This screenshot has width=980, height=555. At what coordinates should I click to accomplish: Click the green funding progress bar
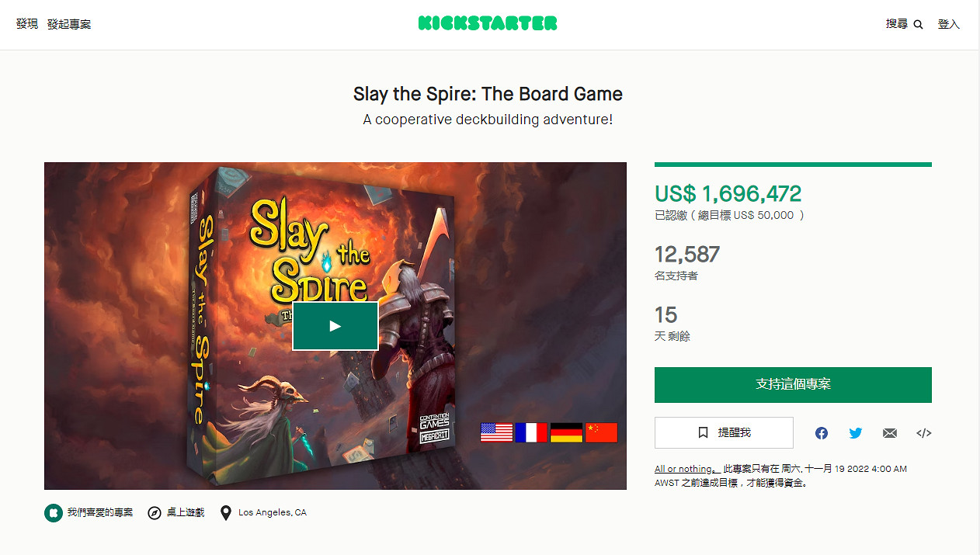coord(793,165)
